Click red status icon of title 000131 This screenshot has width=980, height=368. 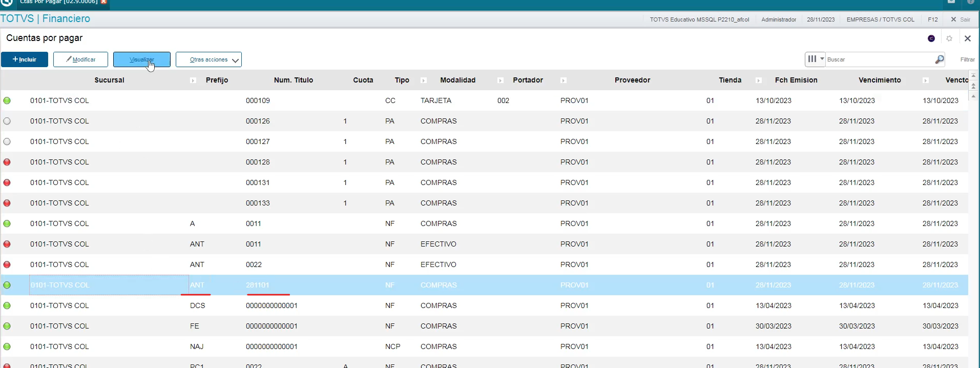click(7, 182)
